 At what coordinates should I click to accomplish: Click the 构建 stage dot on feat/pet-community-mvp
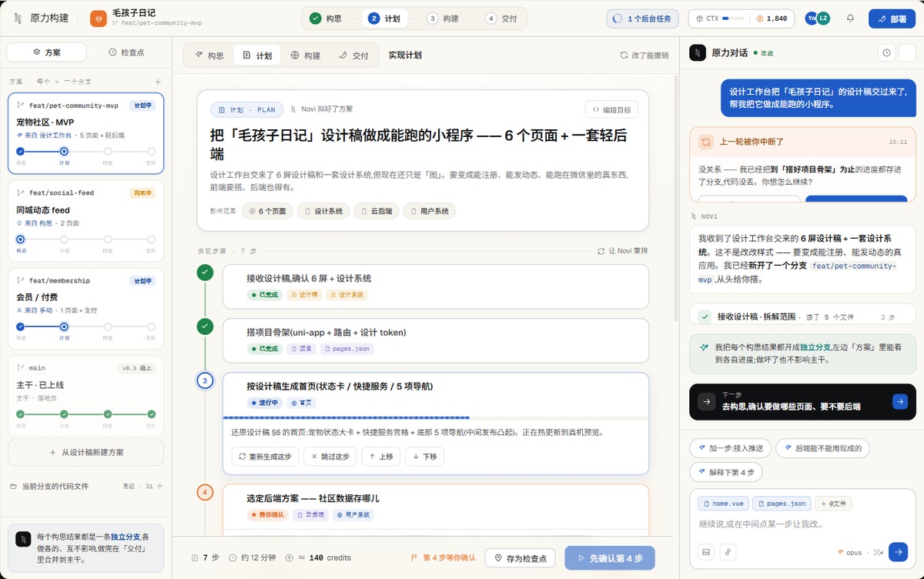coord(108,152)
